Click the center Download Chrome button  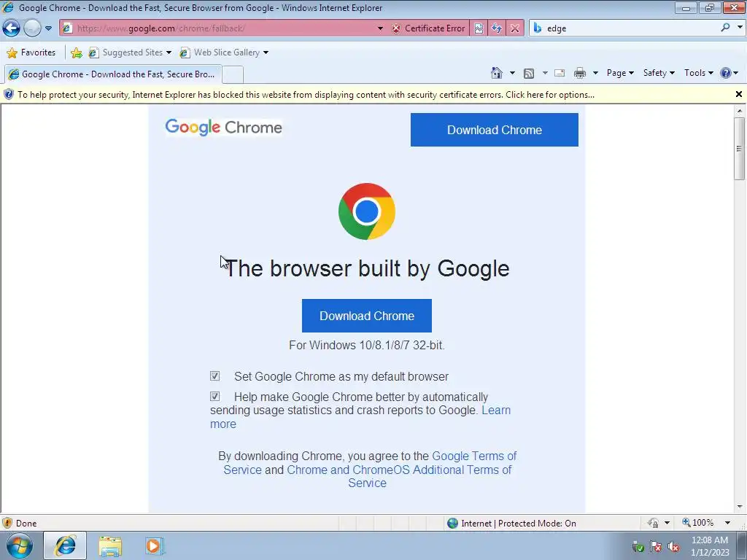[x=367, y=316]
